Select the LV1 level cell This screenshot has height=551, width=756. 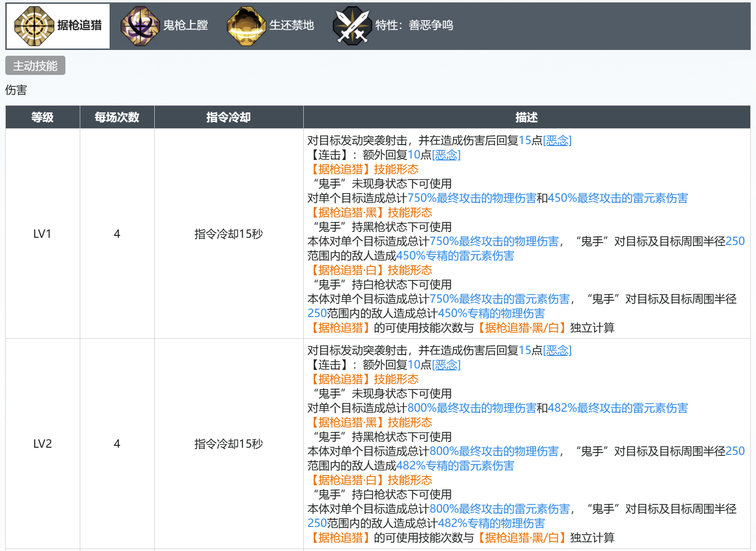42,234
